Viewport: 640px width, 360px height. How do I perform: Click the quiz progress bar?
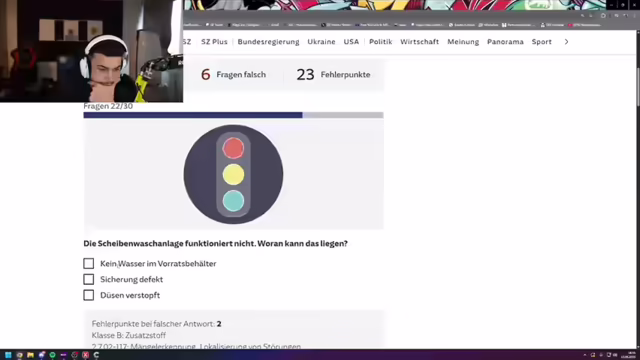pyautogui.click(x=233, y=115)
